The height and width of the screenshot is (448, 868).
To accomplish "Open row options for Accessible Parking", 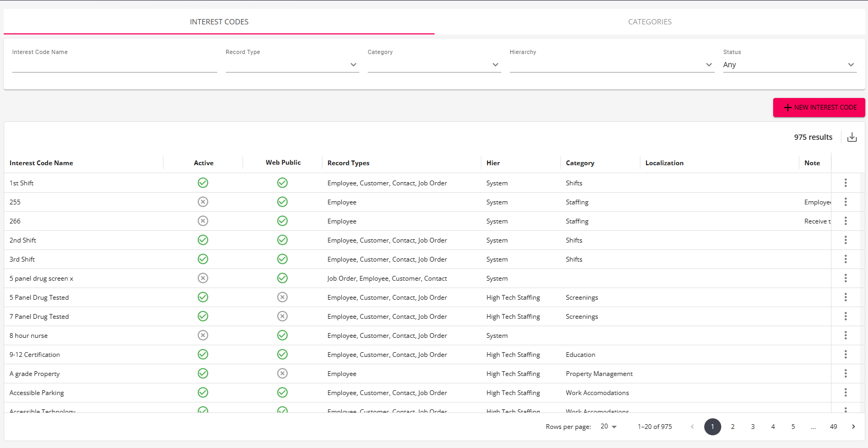I will [845, 392].
